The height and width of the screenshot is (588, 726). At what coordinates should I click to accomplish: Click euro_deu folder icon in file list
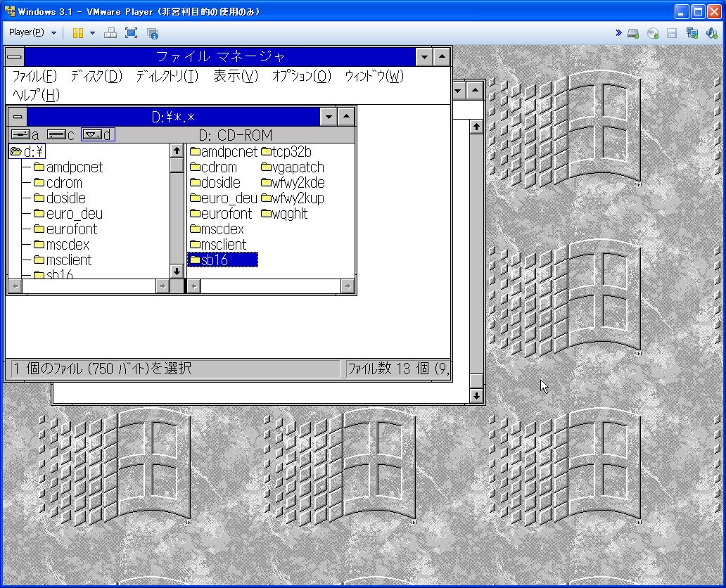(195, 198)
